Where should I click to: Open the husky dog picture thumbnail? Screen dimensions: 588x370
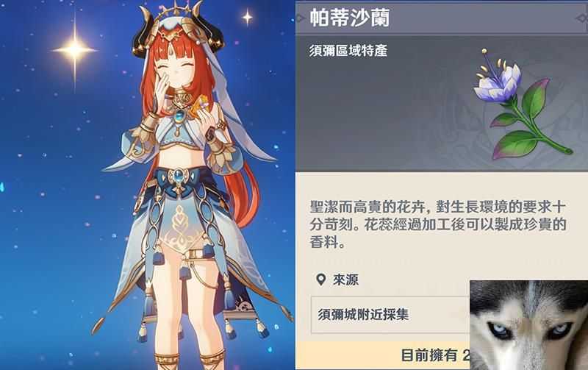click(528, 325)
